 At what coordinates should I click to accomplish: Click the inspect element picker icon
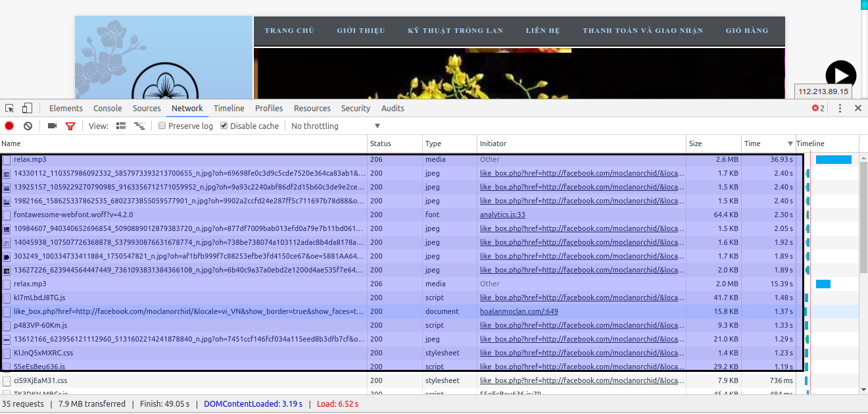click(x=10, y=109)
